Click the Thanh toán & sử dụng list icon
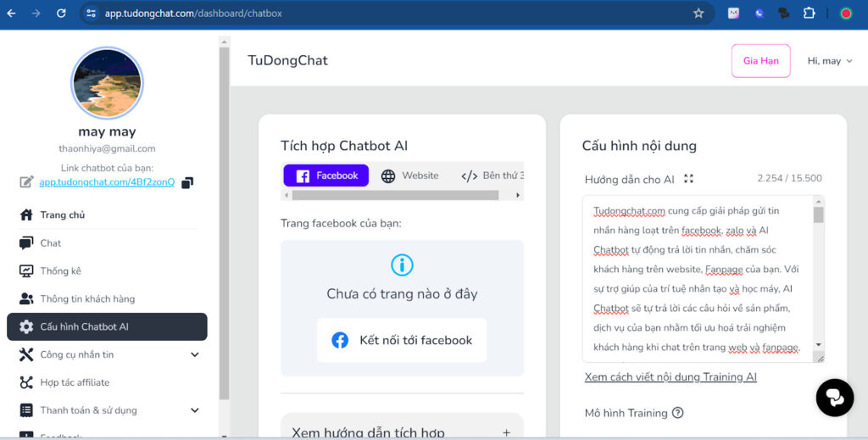Image resolution: width=868 pixels, height=440 pixels. click(26, 410)
